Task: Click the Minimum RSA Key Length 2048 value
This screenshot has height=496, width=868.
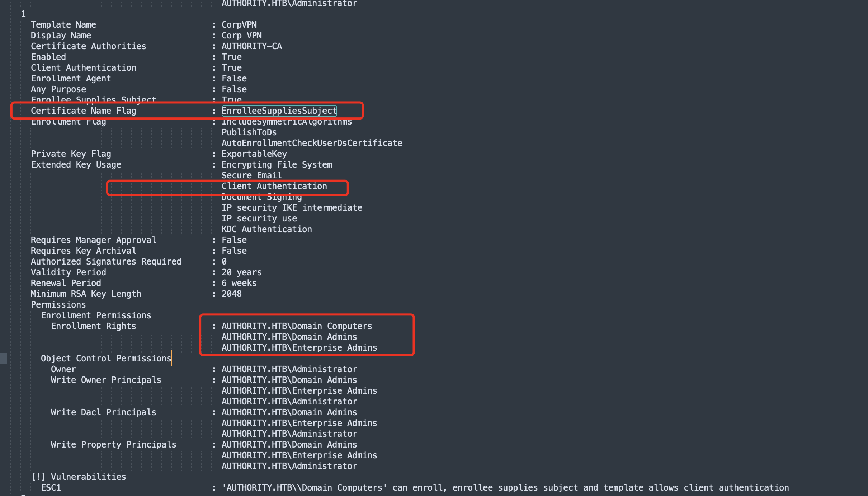Action: 231,294
